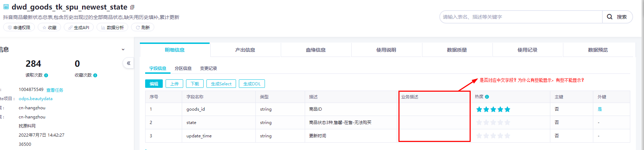Select the 分区信息 sub-tab

pos(183,69)
